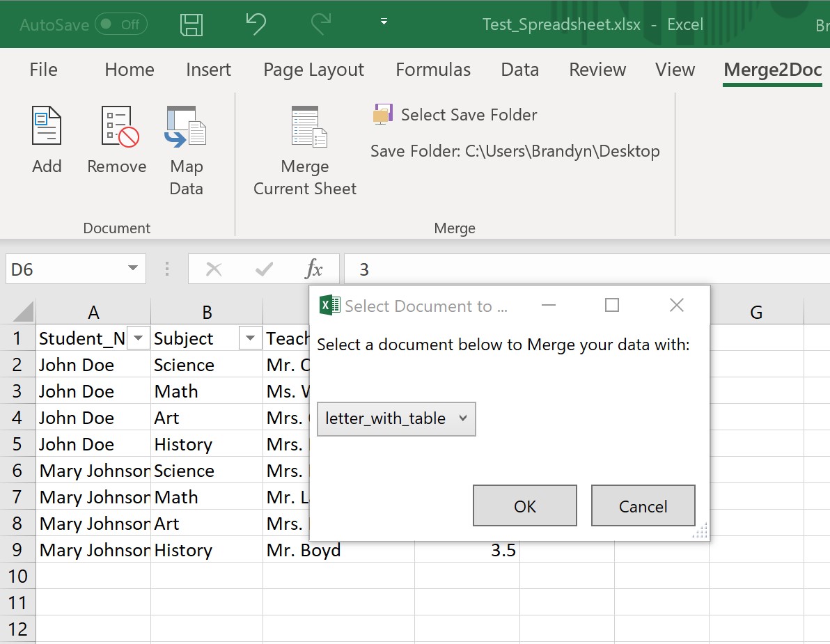Select row 12 header
830x644 pixels.
17,629
